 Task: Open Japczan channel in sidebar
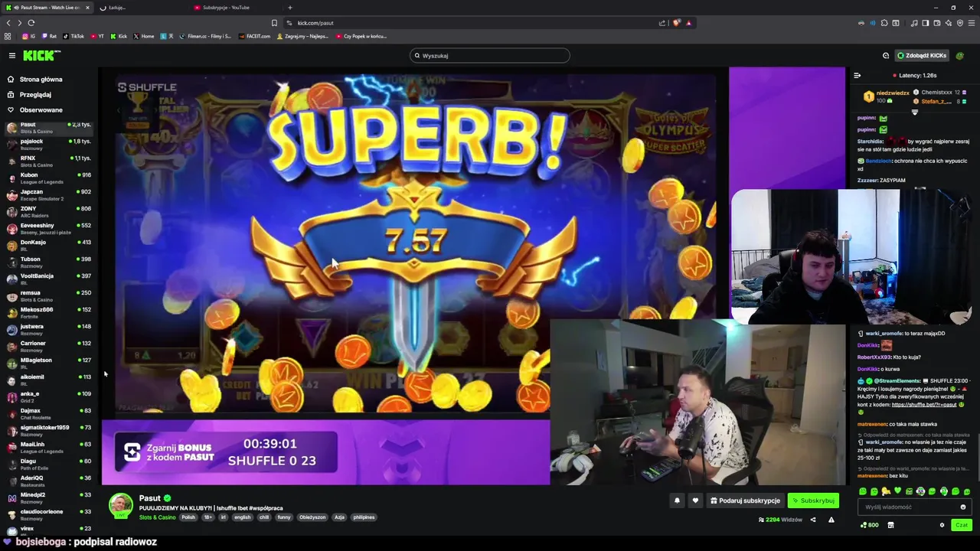pyautogui.click(x=49, y=195)
